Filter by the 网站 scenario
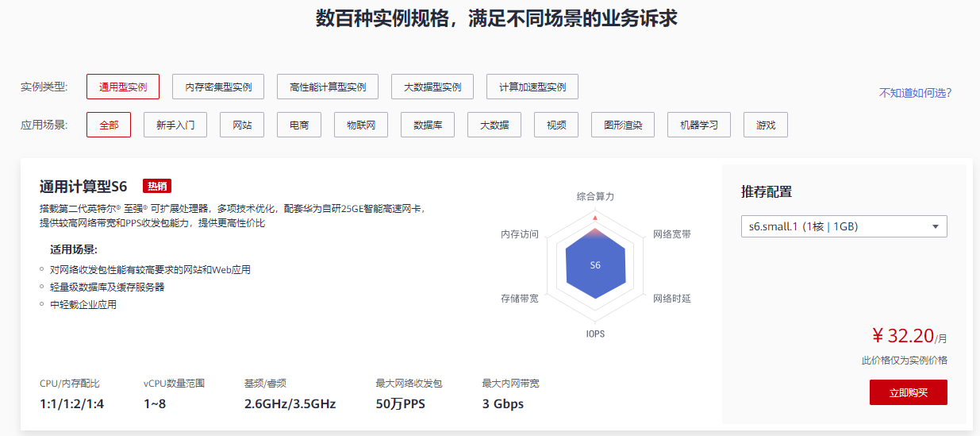Image resolution: width=980 pixels, height=436 pixels. pos(242,125)
